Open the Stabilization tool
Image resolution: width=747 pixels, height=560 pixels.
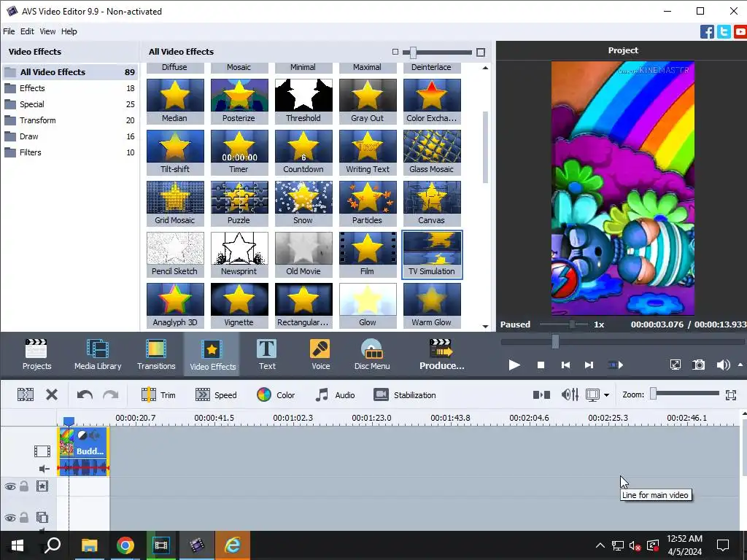pyautogui.click(x=404, y=394)
